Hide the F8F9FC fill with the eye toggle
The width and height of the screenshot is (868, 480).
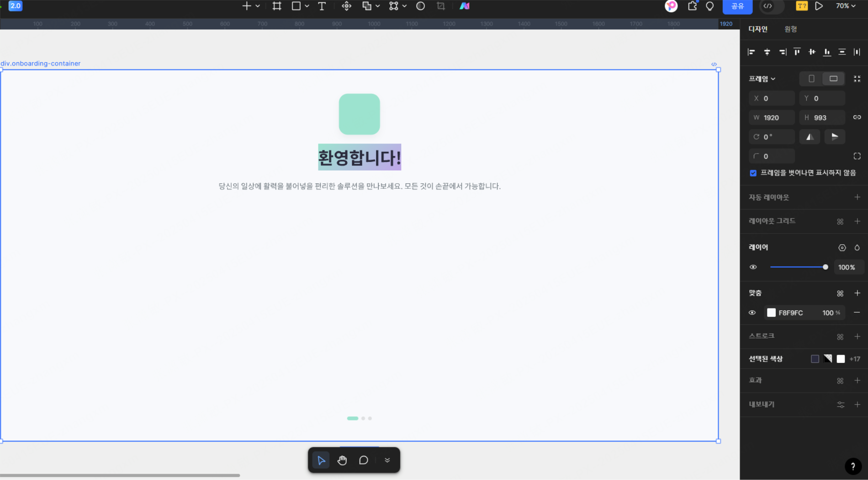752,313
